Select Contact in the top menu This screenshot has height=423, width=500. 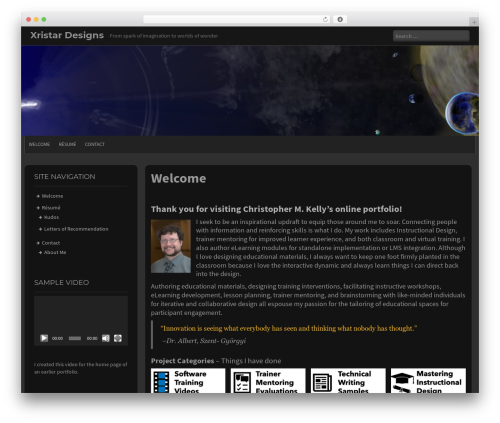[95, 144]
